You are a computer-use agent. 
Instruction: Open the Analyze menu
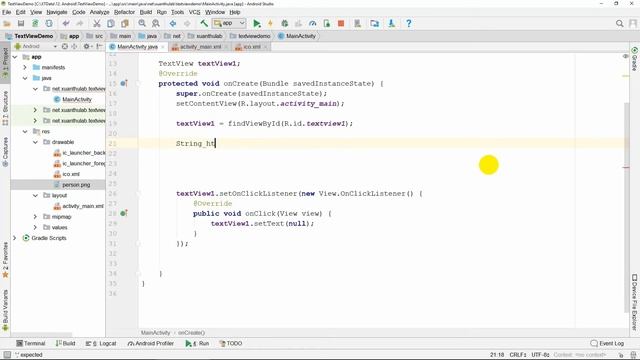click(99, 12)
